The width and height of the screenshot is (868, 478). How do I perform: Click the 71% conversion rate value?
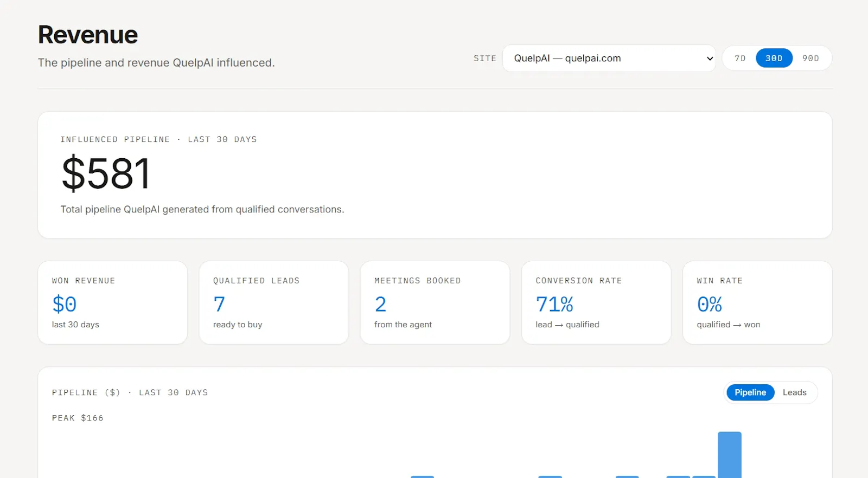point(554,304)
